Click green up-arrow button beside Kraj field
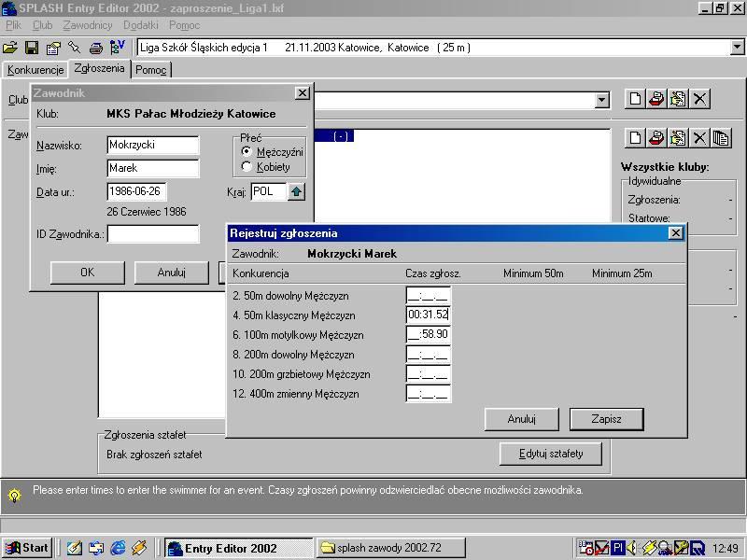Viewport: 747px width, 560px height. (x=296, y=192)
